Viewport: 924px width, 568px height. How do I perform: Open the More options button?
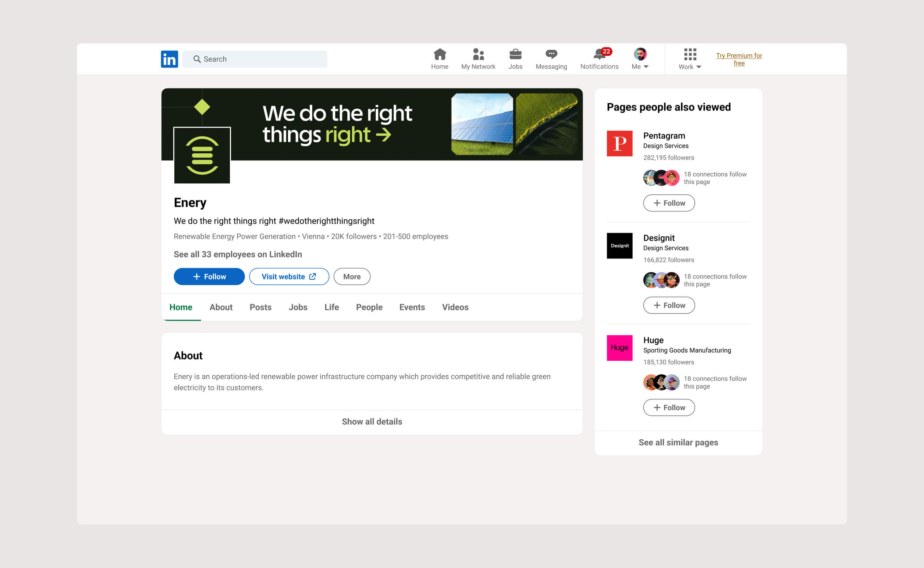[352, 276]
